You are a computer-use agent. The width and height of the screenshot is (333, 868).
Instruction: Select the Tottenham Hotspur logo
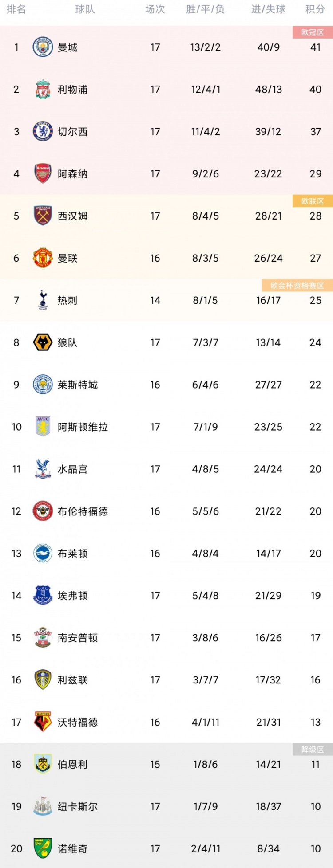coord(43,300)
